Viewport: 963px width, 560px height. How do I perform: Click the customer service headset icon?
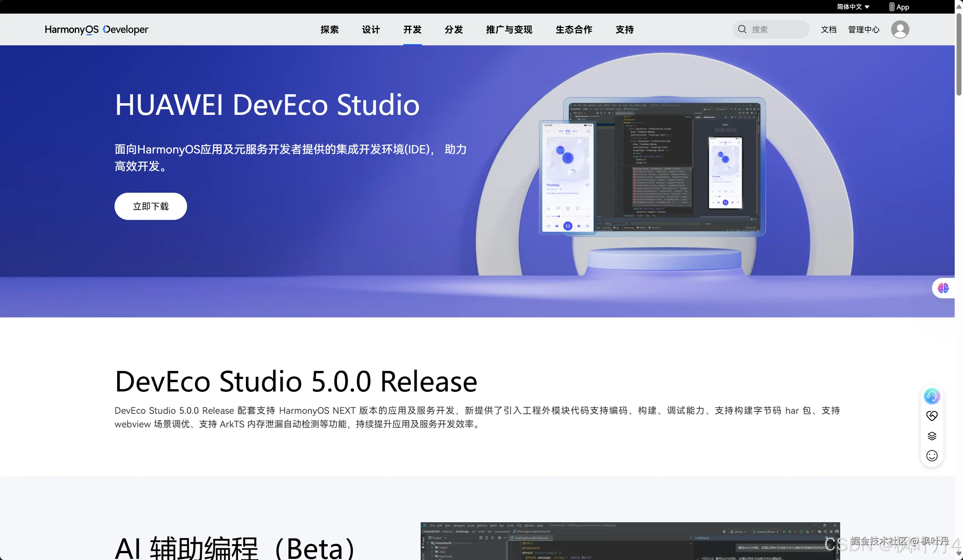click(932, 396)
